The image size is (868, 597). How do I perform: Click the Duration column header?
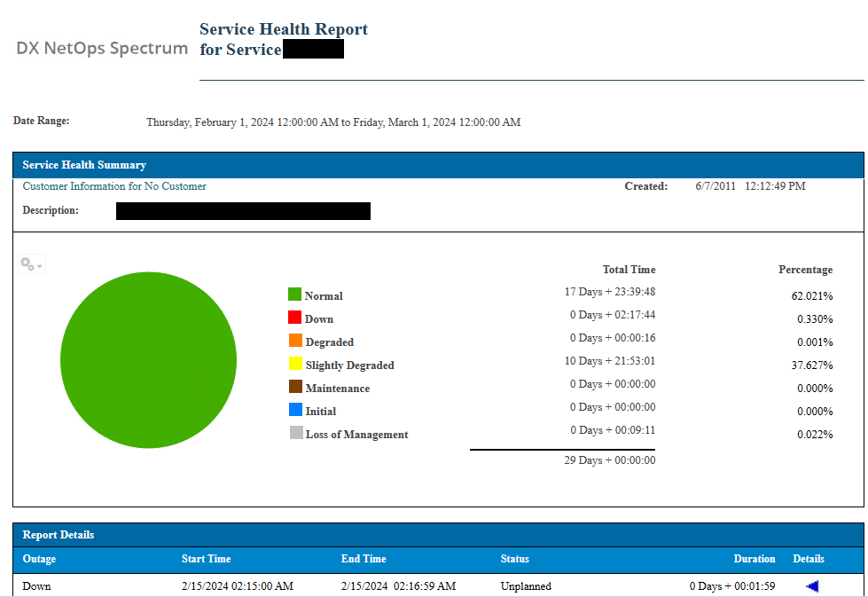[754, 559]
